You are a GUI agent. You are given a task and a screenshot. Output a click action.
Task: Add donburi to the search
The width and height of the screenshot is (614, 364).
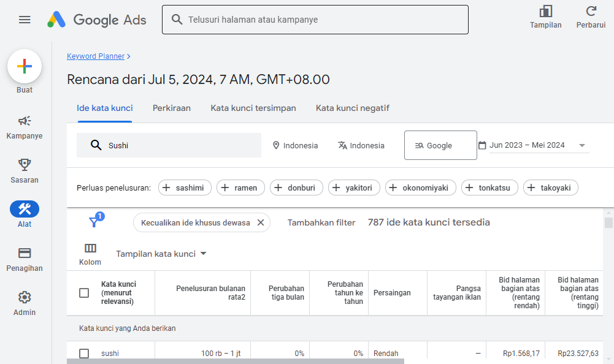click(x=296, y=188)
